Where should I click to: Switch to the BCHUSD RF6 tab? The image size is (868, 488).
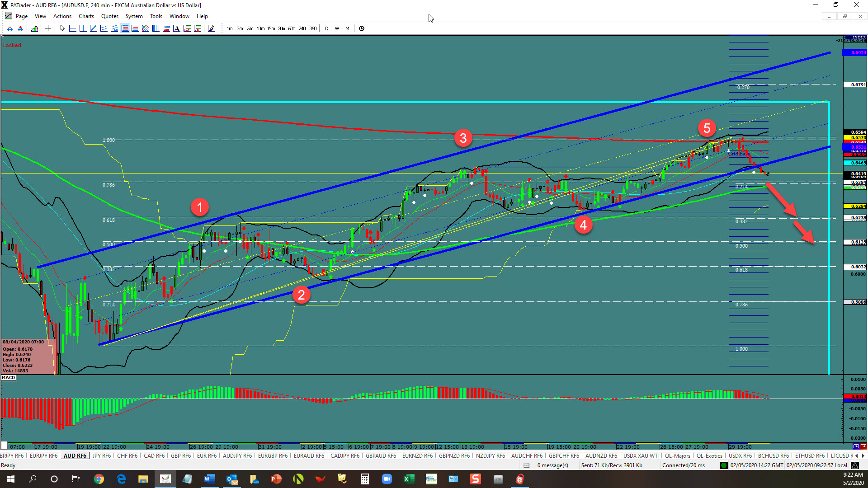click(773, 456)
